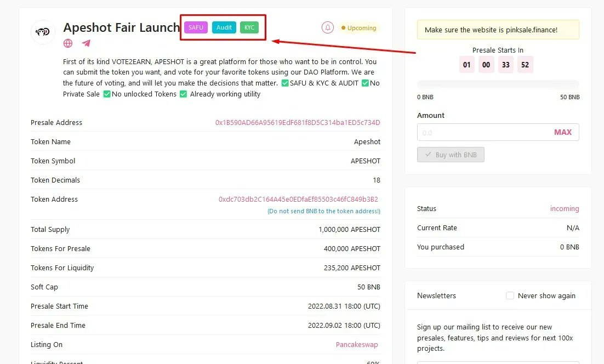Click the Token Decimals value 18
Viewport: 604px width, 364px height.
377,180
